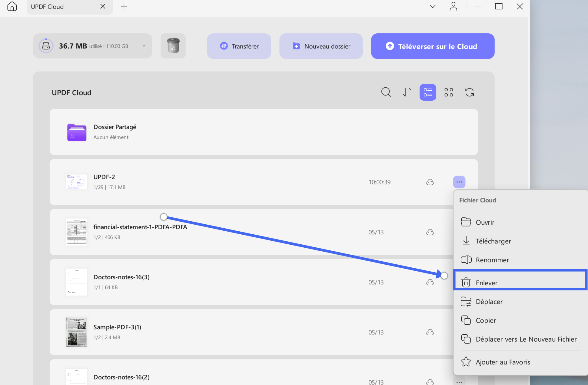Switch to list view
This screenshot has width=588, height=385.
click(x=428, y=92)
